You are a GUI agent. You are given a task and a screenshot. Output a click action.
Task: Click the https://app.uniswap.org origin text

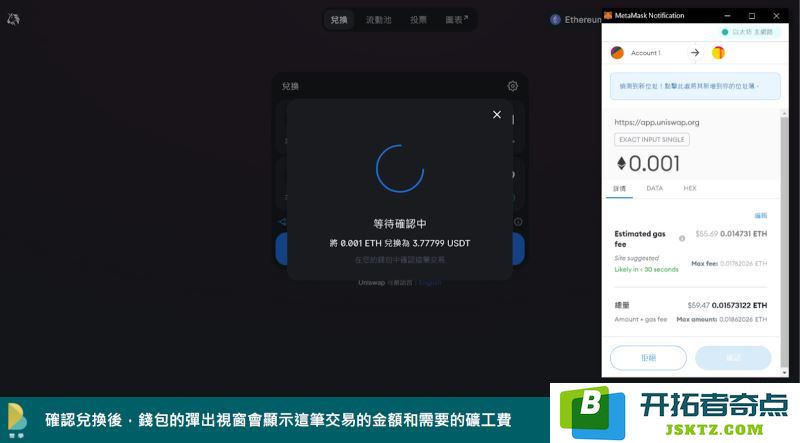657,122
